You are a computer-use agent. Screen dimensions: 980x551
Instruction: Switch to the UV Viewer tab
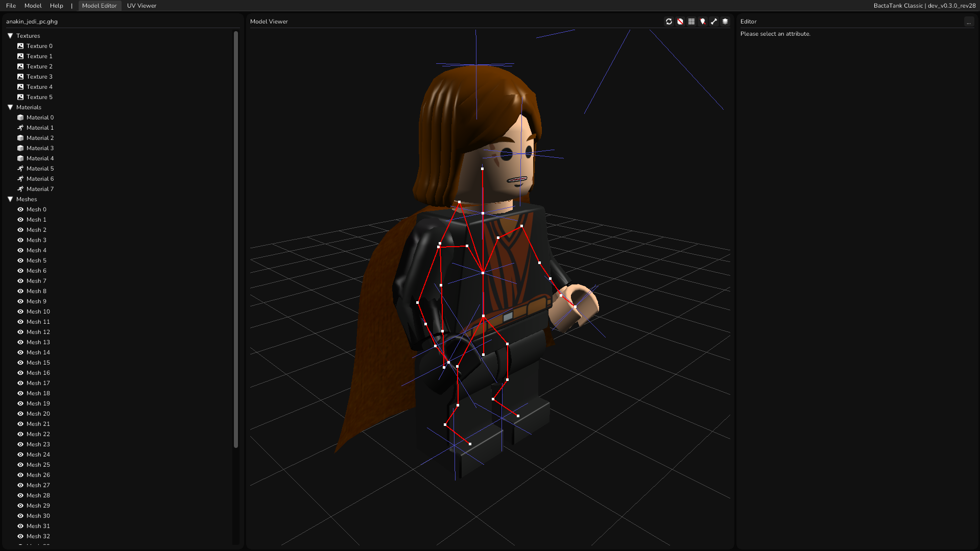[x=141, y=6]
